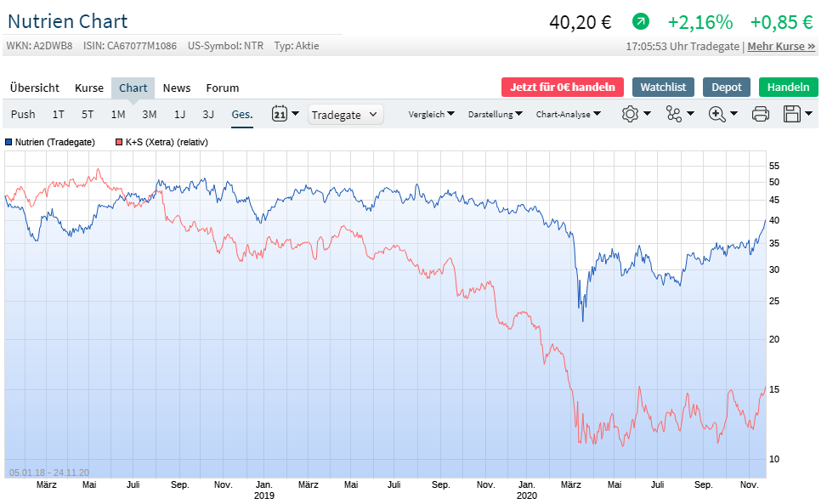
Task: Select the 3M timeframe
Action: pos(150,115)
